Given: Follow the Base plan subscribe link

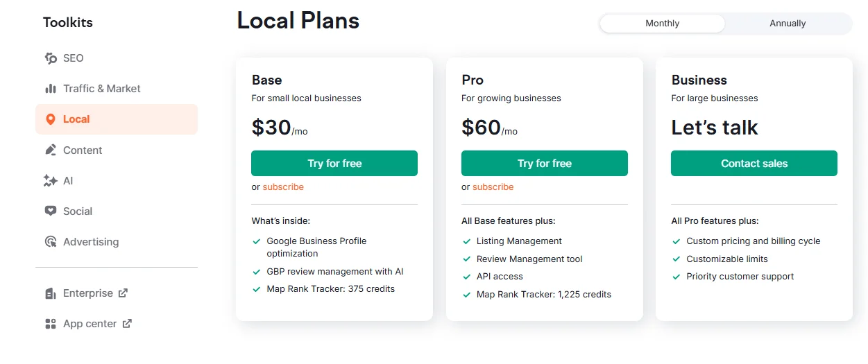Looking at the screenshot, I should [x=283, y=187].
